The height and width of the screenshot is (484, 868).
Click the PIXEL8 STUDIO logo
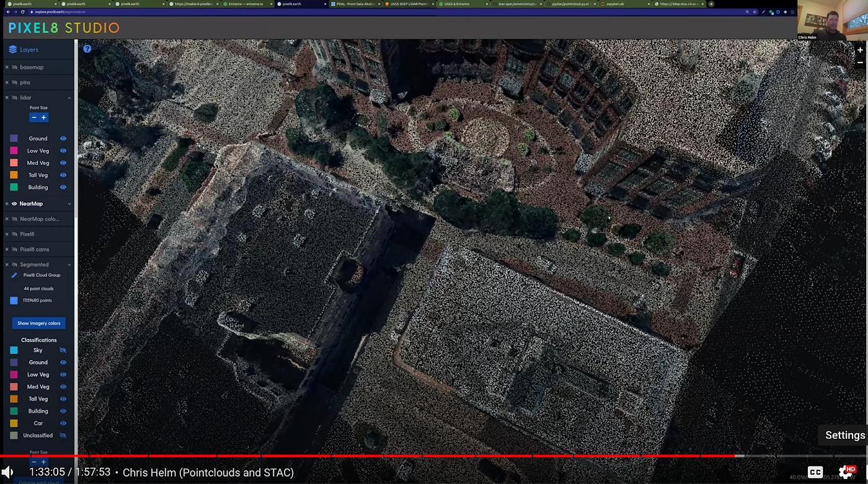coord(64,28)
